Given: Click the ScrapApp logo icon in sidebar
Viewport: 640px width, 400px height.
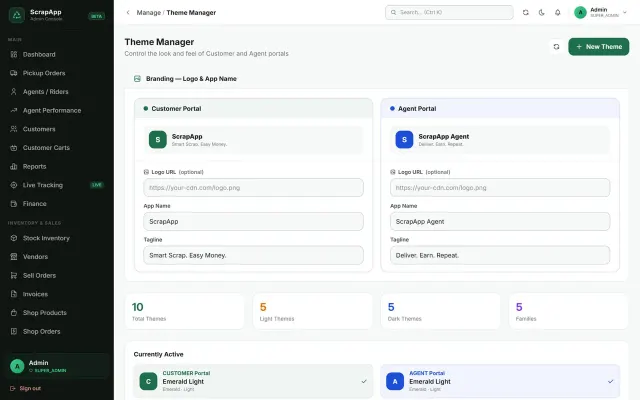Looking at the screenshot, I should click(x=17, y=15).
